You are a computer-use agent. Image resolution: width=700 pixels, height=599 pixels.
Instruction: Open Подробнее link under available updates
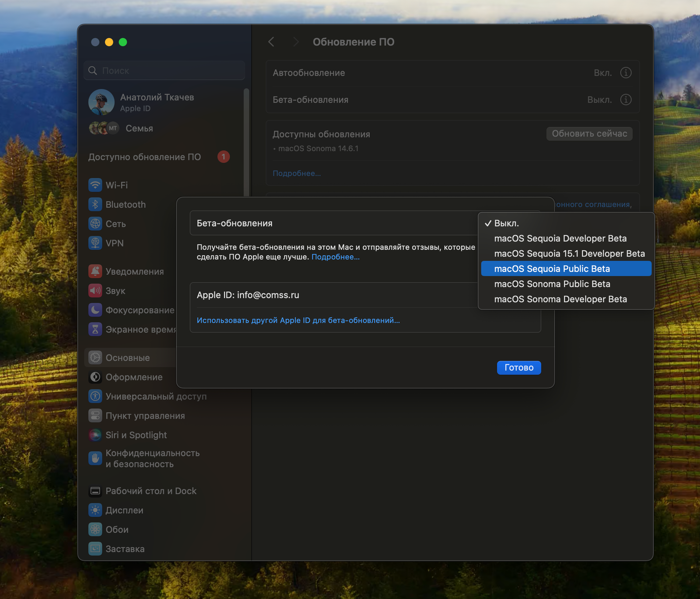[x=297, y=174]
